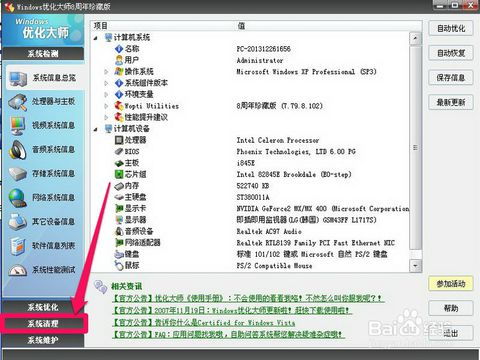
Task: Collapse the 计算机设备 tree node
Action: coord(96,129)
